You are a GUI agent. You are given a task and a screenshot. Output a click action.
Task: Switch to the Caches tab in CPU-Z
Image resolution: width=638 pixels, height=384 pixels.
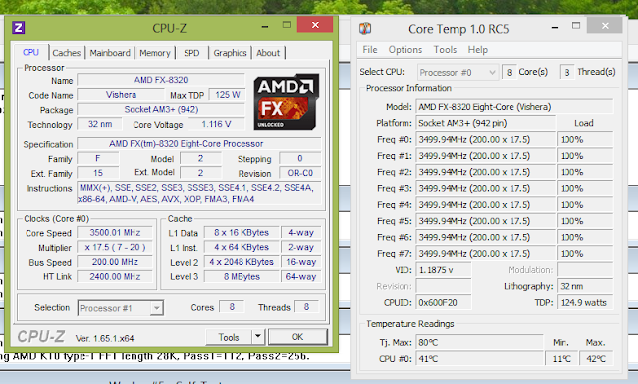[66, 53]
